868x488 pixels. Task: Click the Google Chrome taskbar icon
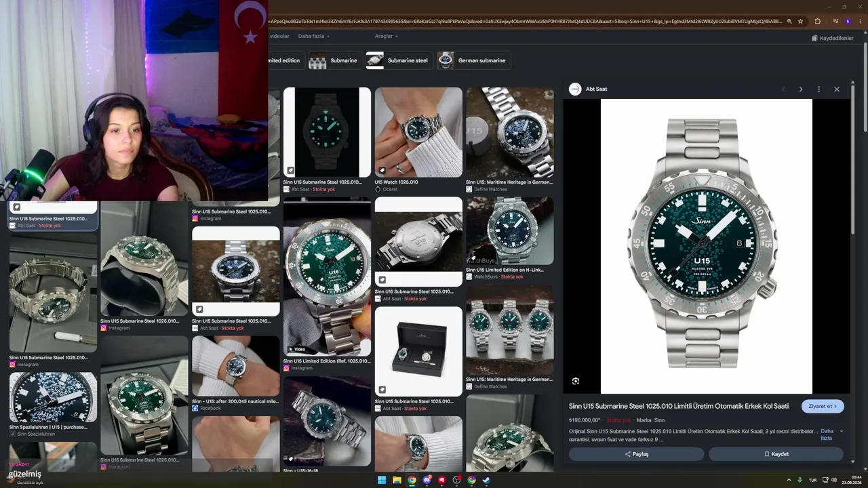pos(412,480)
